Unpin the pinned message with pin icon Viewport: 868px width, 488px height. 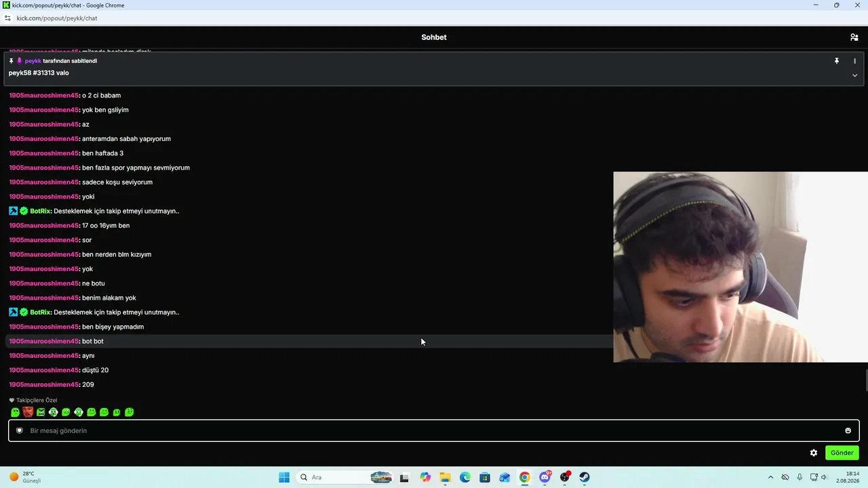pos(837,61)
